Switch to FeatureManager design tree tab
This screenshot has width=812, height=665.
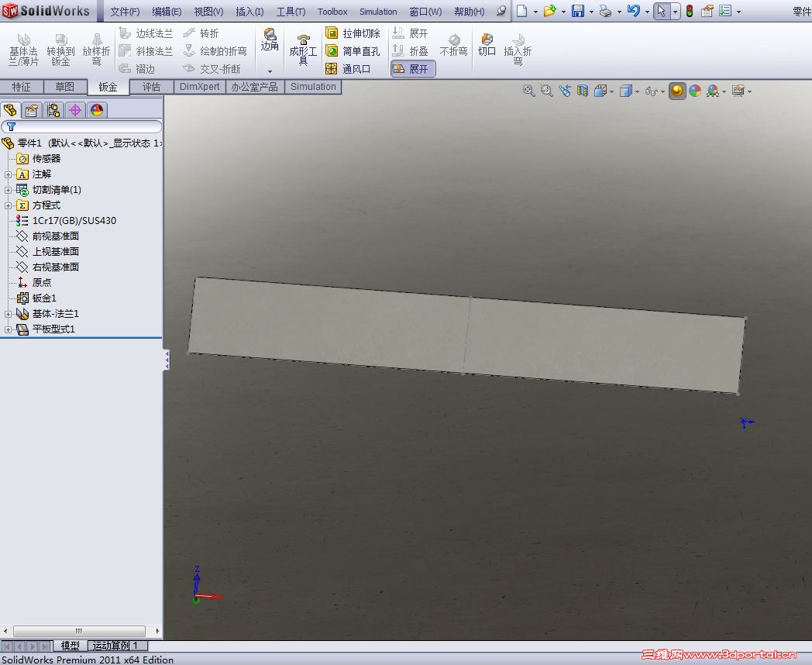click(x=10, y=110)
